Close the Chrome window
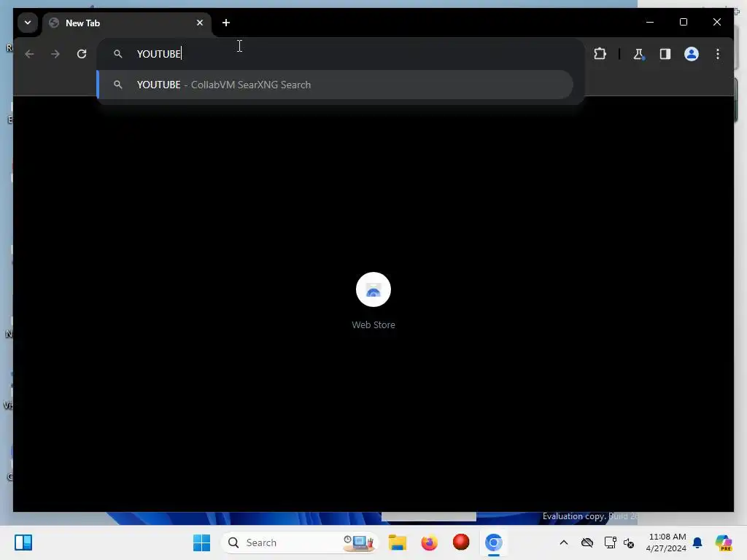This screenshot has width=747, height=560. click(716, 22)
